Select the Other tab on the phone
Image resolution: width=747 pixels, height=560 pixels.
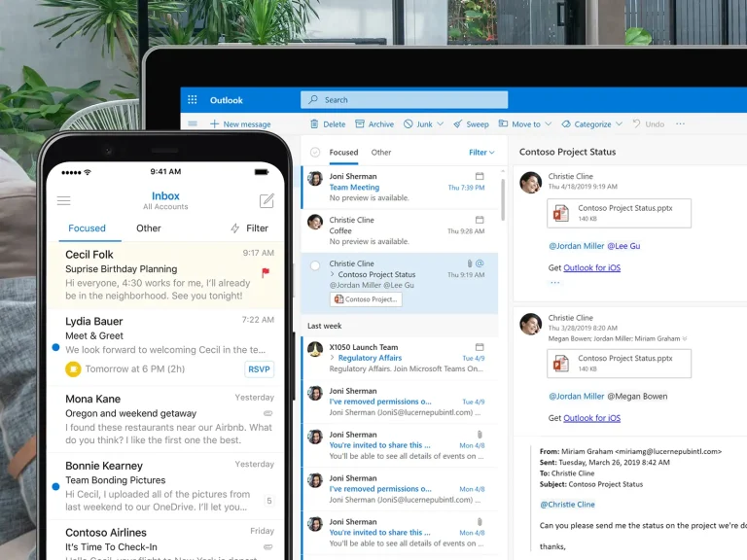click(149, 228)
